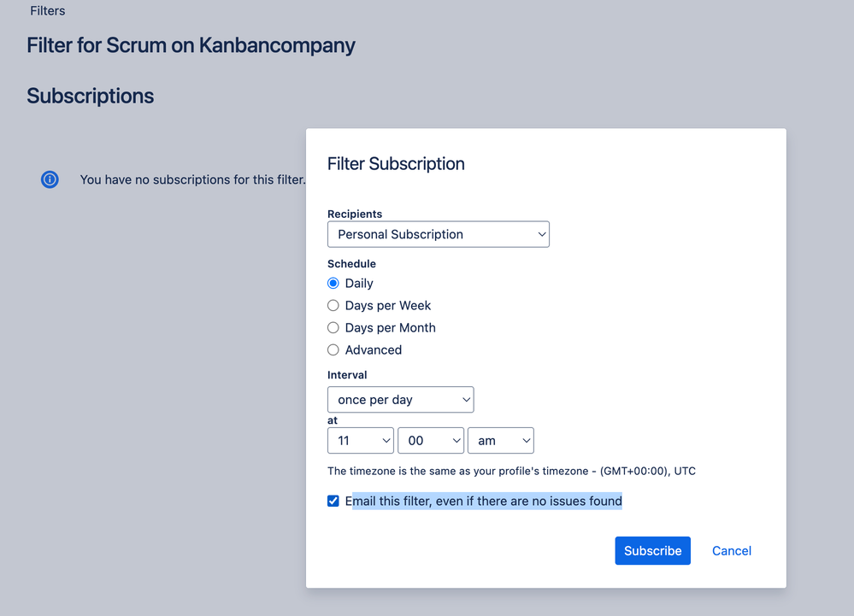Screen dimensions: 854x616
Task: Select the Days per Week option
Action: click(333, 306)
